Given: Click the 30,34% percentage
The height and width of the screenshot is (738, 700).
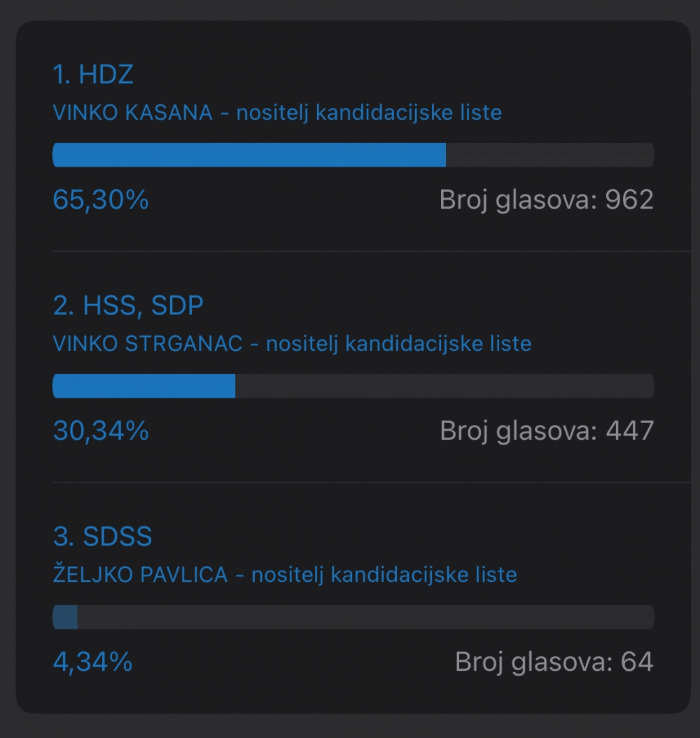Looking at the screenshot, I should [x=101, y=431].
